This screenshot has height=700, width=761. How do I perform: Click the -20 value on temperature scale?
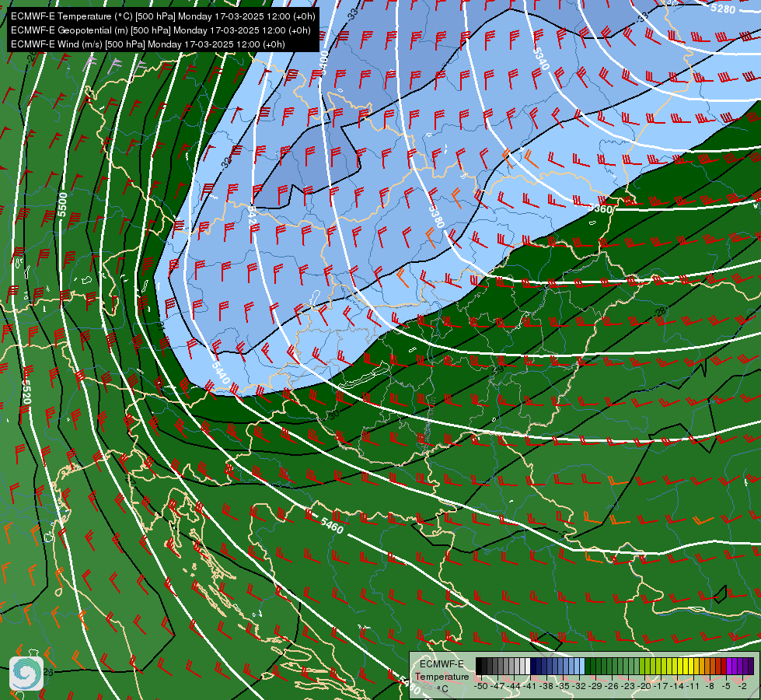pos(644,686)
